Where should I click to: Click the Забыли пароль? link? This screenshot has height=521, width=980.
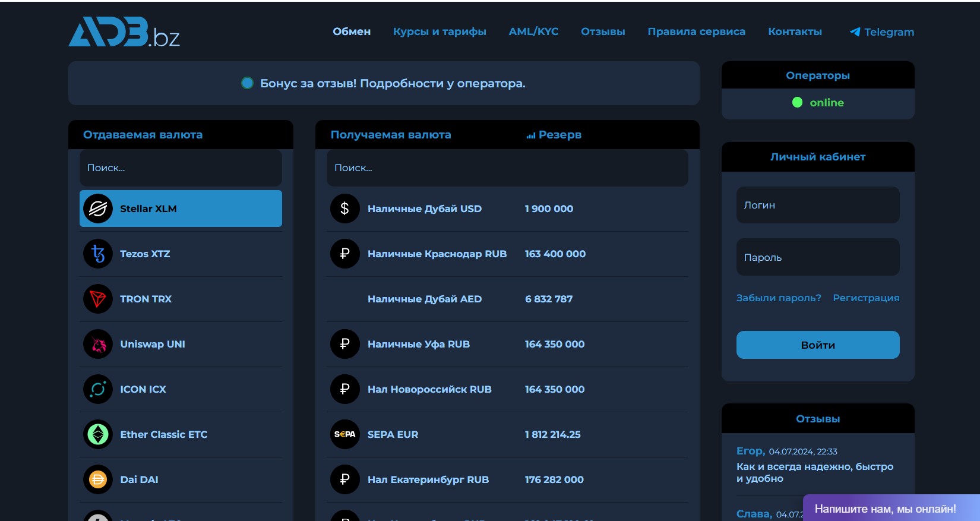point(779,298)
